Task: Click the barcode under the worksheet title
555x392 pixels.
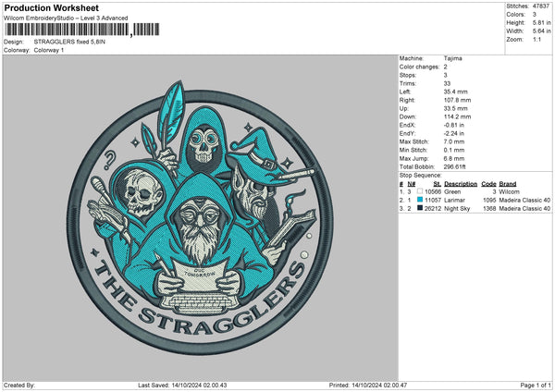Action: click(x=81, y=30)
